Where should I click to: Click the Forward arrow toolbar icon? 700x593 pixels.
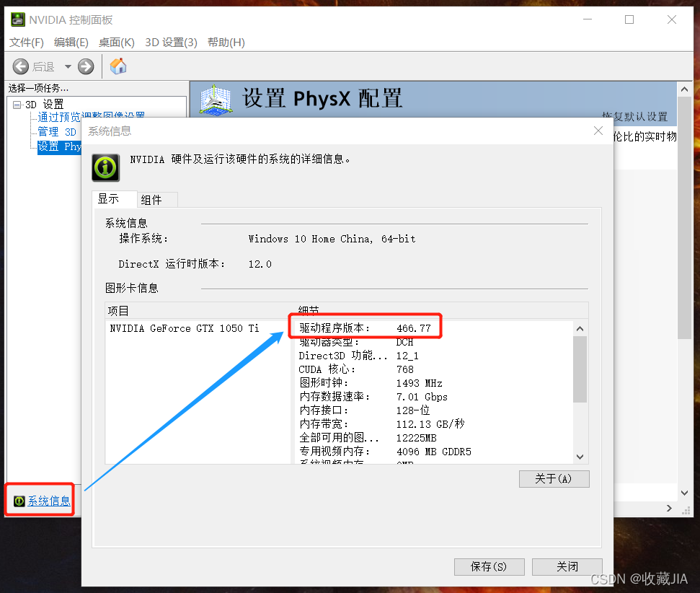point(86,66)
